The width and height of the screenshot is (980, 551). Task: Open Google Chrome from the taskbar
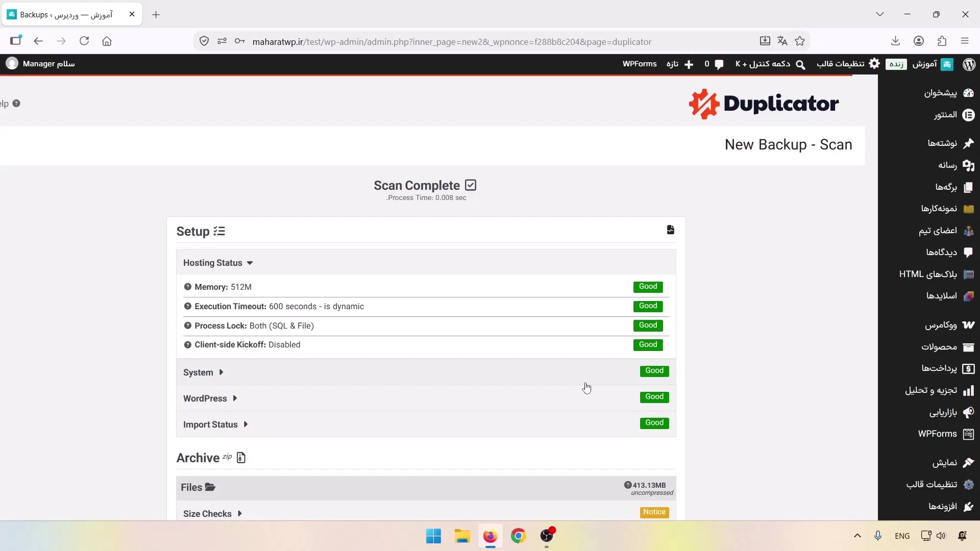click(519, 536)
